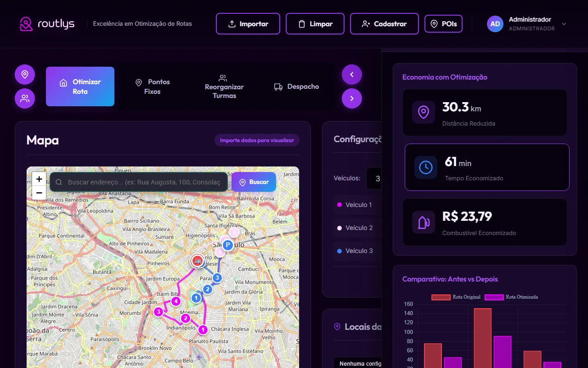Focus the Buscar endereço search field
The width and height of the screenshot is (588, 368).
(x=139, y=182)
